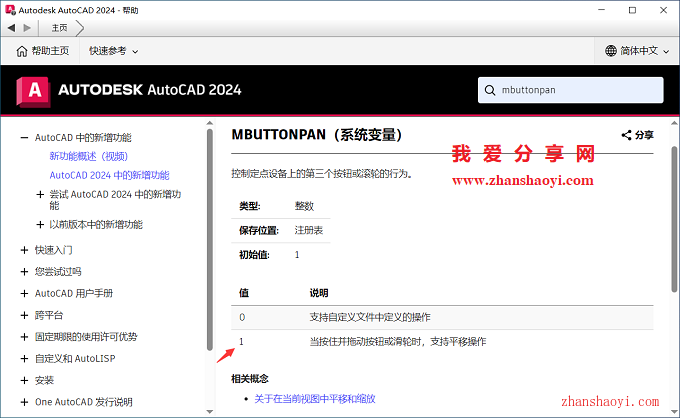Collapse AutoCAD 中的新增功能 node

pyautogui.click(x=24, y=138)
